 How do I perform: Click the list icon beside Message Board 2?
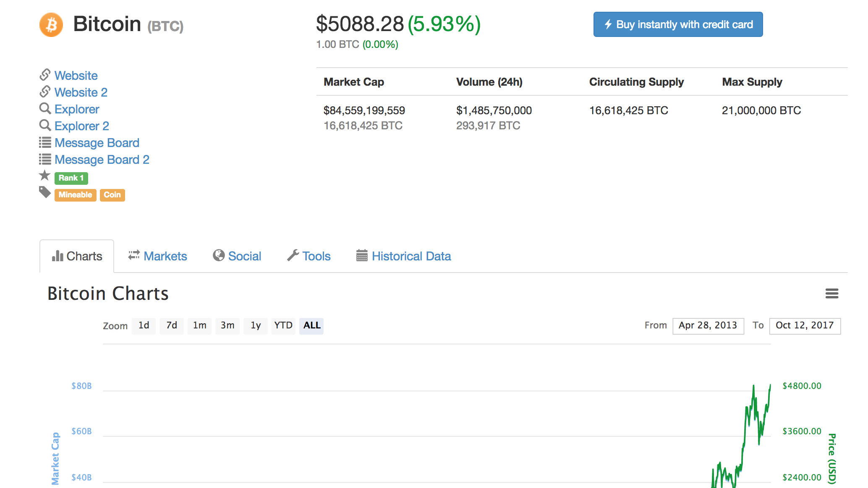click(45, 159)
